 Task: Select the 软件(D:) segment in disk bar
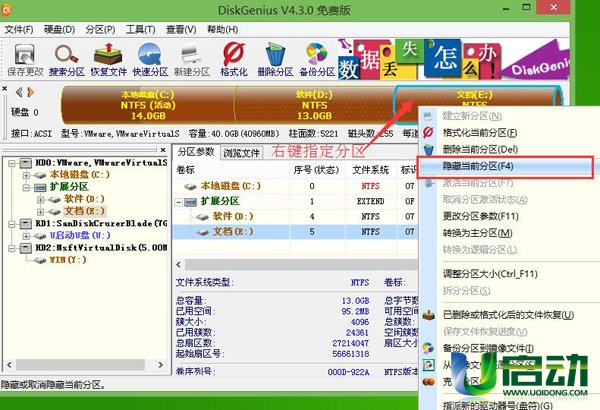[x=314, y=105]
